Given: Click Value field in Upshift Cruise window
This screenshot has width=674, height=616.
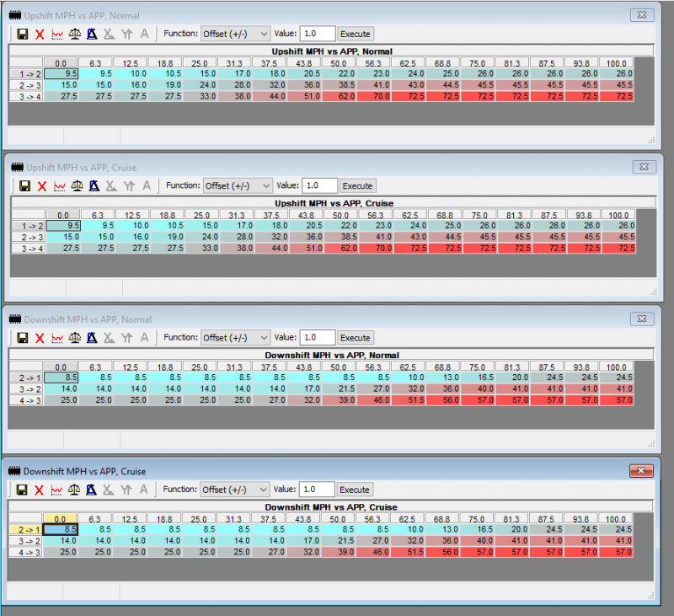Looking at the screenshot, I should pyautogui.click(x=318, y=186).
